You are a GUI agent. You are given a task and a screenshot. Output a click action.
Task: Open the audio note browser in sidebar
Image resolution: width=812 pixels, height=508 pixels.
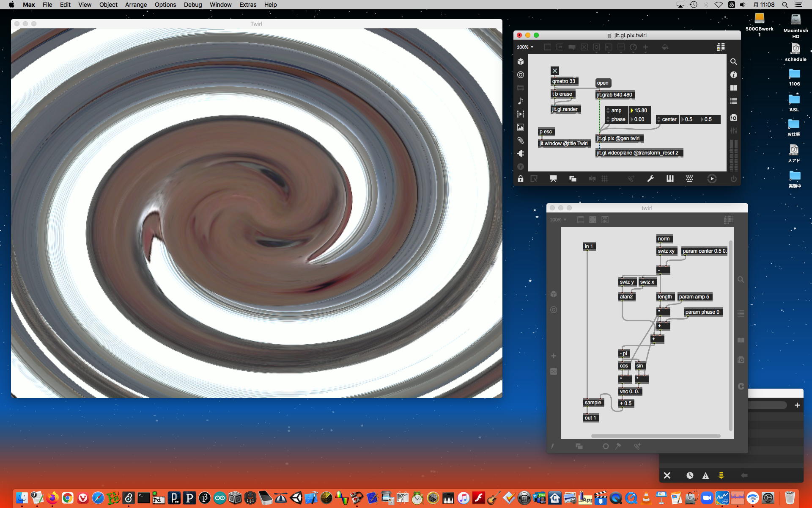[521, 101]
